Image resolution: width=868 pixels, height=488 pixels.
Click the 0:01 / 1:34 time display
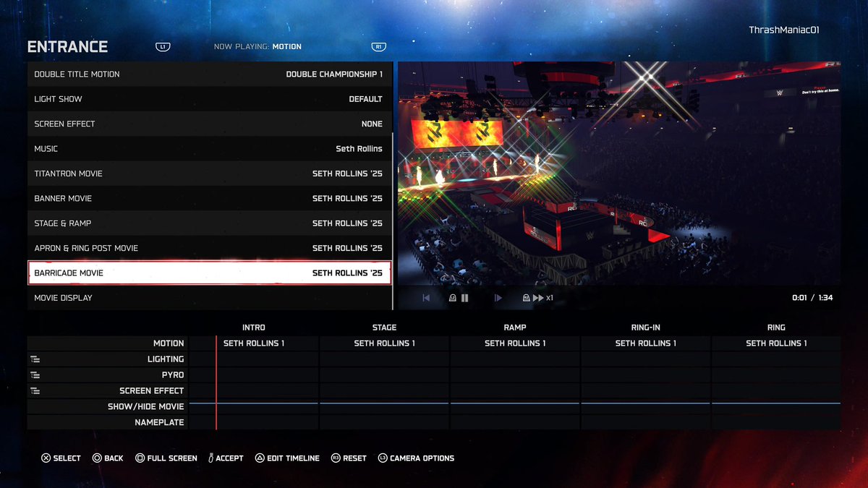[x=812, y=298]
